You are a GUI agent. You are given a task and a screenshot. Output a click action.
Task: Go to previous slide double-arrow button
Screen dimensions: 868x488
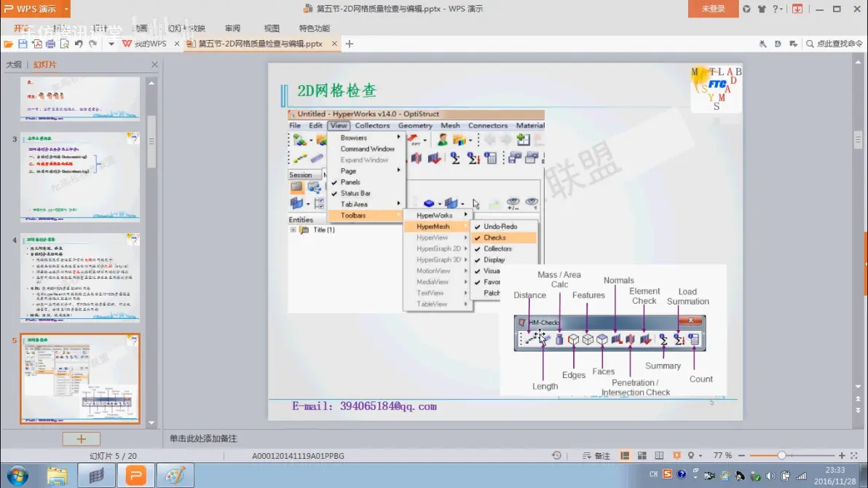coord(858,398)
